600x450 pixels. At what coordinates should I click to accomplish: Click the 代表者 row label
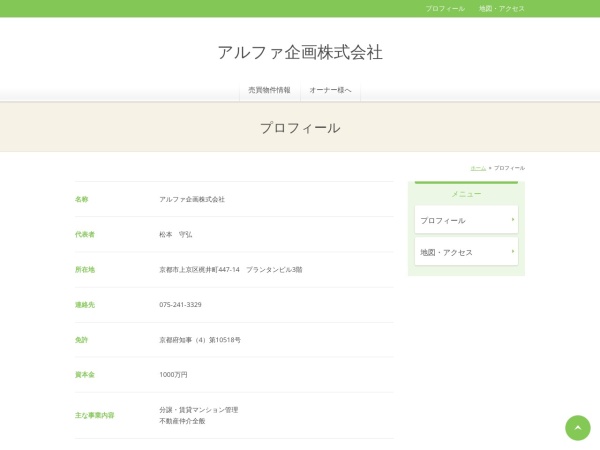point(85,234)
